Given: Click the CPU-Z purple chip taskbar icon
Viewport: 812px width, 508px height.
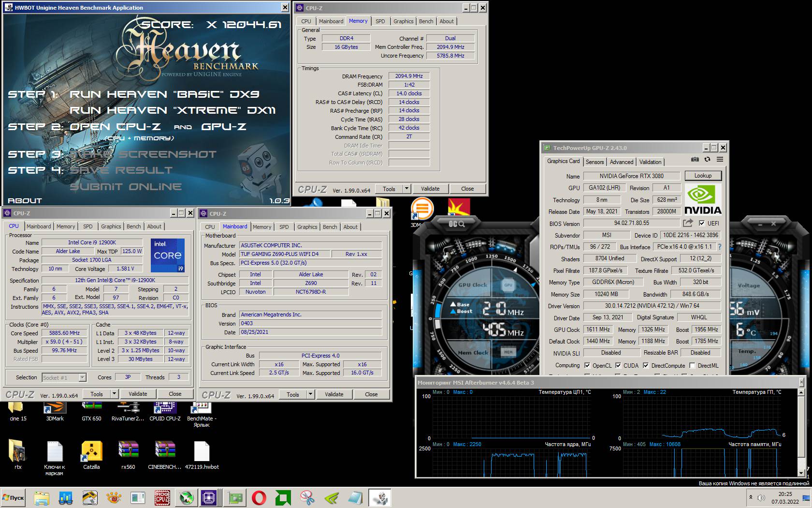Looking at the screenshot, I should tap(209, 497).
